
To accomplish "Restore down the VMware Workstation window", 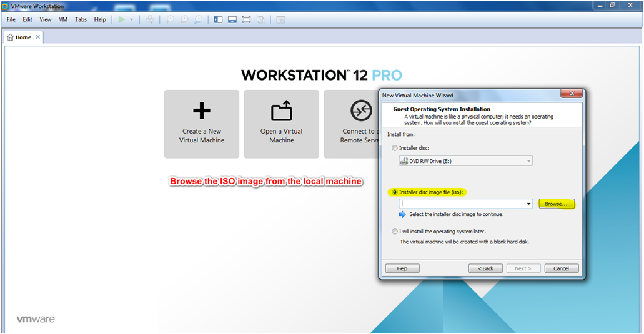I will 612,6.
